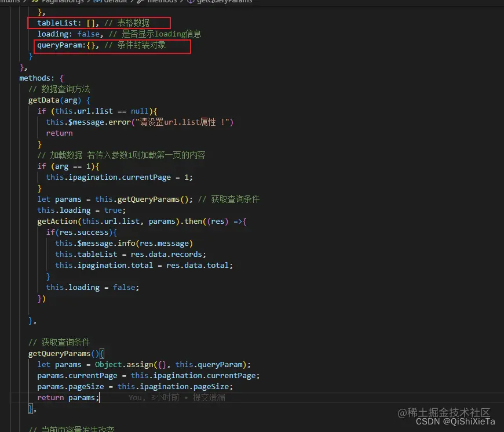Screen dimensions: 504x432
Task: Click the '// 是否显示loading信息' comment
Action: [155, 34]
